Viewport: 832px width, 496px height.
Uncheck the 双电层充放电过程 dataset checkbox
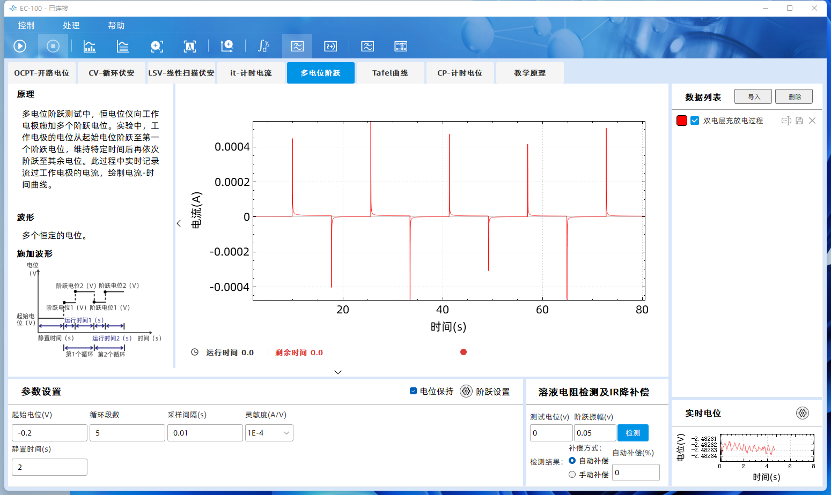click(x=695, y=121)
